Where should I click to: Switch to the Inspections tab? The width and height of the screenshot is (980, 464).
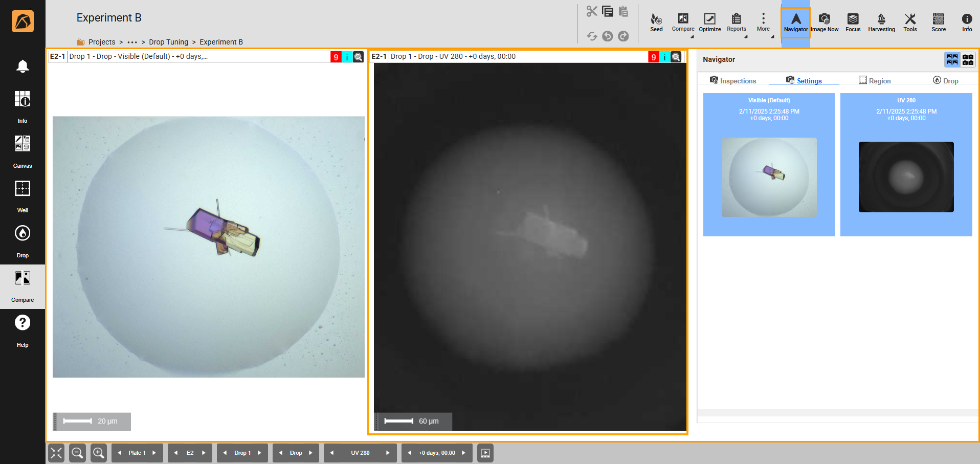click(x=733, y=81)
